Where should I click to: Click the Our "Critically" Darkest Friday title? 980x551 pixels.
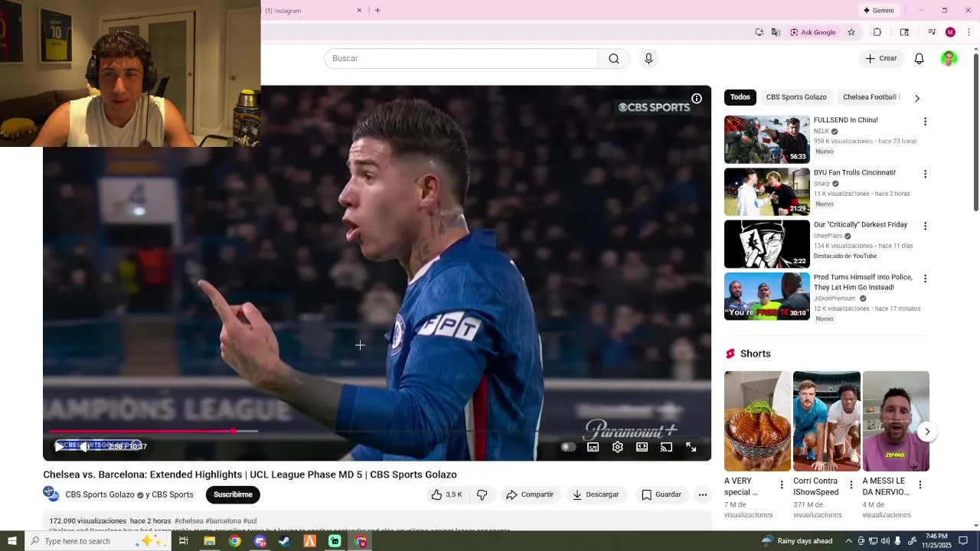click(x=861, y=225)
